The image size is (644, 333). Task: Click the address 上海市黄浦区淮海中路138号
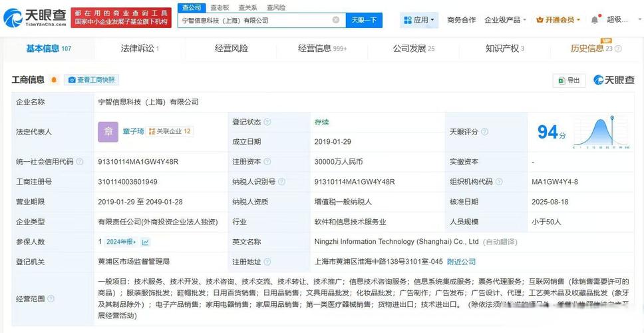(x=379, y=262)
